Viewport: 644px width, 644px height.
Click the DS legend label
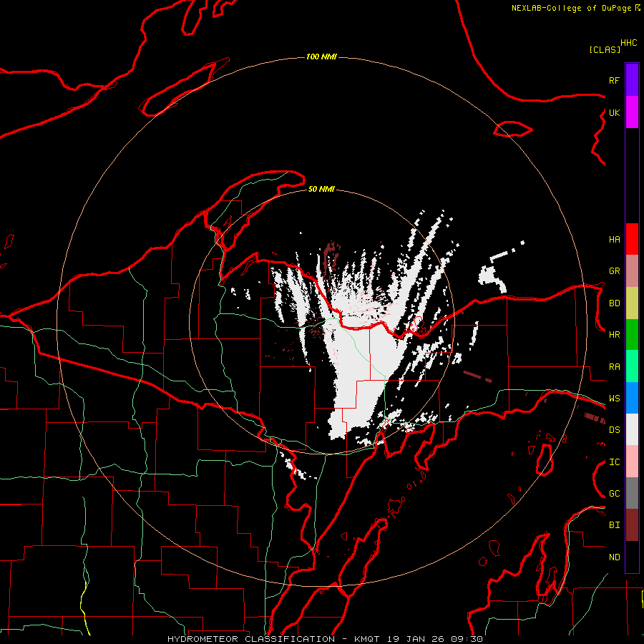tap(614, 430)
